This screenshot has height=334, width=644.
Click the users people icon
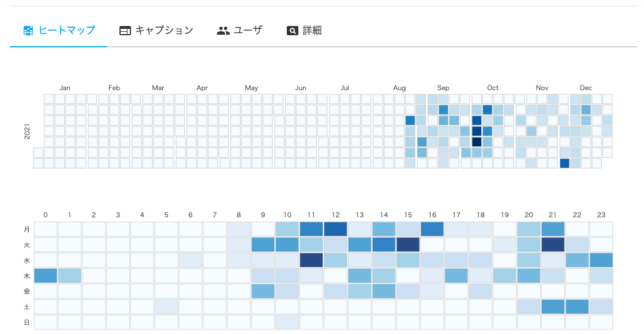pos(223,31)
